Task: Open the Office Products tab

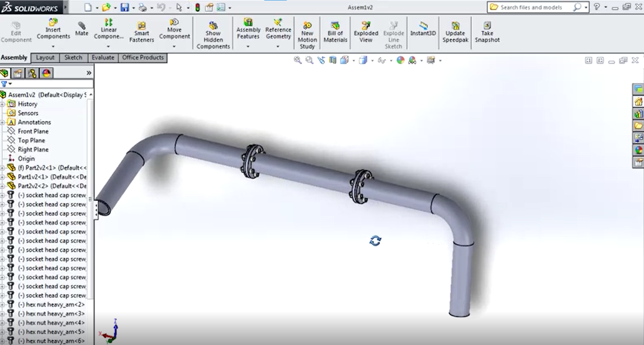Action: point(143,57)
